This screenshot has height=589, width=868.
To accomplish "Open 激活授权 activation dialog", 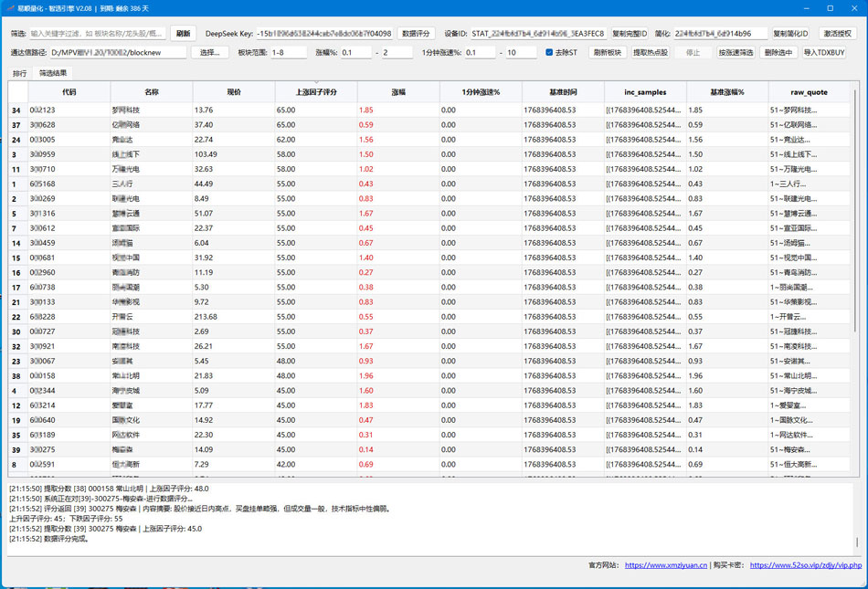I will click(x=838, y=33).
